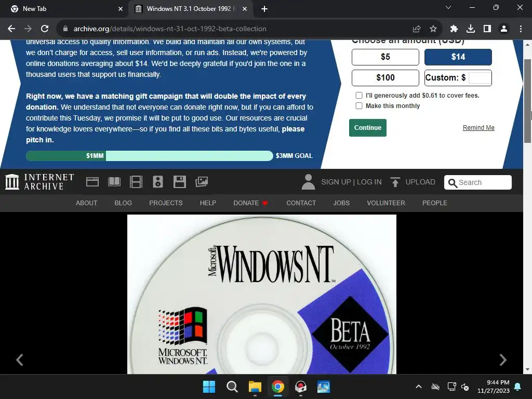The image size is (532, 399).
Task: Choose the $14 donation amount
Action: pyautogui.click(x=458, y=57)
